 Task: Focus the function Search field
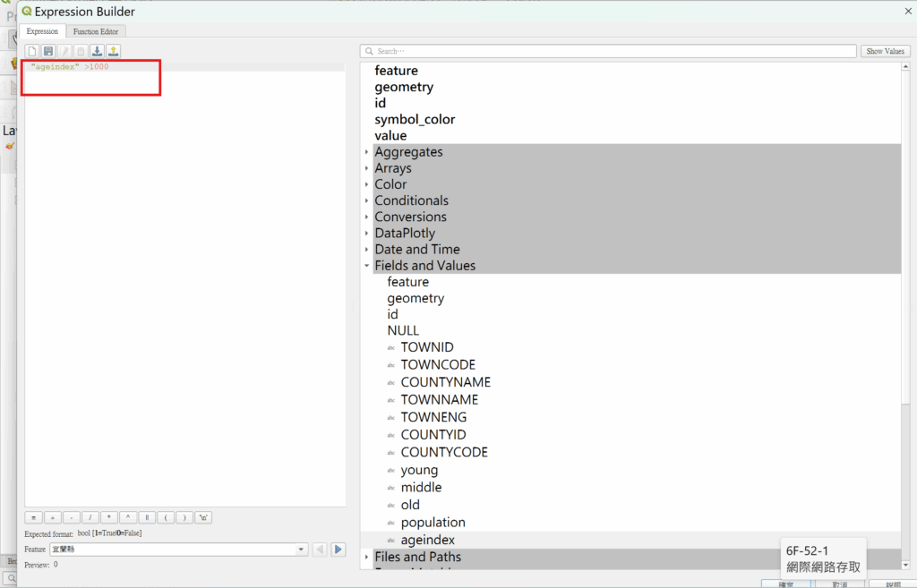pyautogui.click(x=608, y=51)
